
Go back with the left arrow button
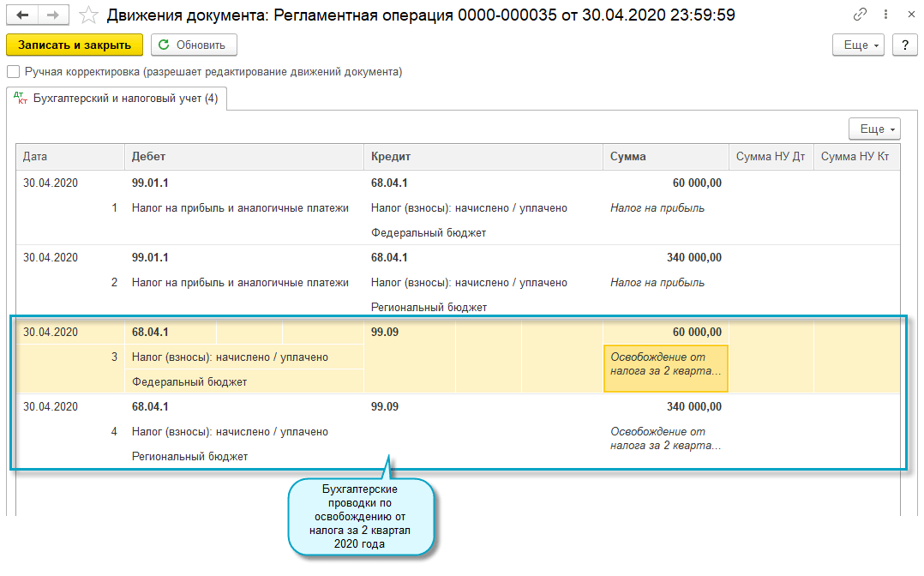[22, 15]
